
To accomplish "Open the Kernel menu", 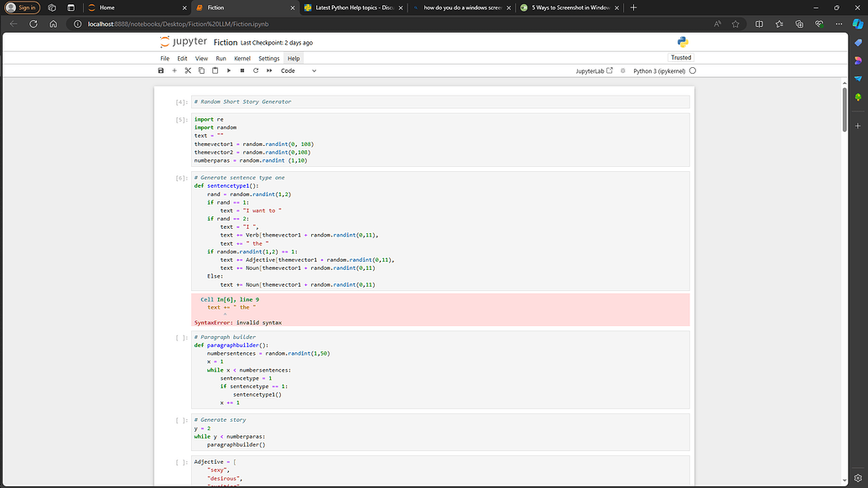I will coord(242,58).
